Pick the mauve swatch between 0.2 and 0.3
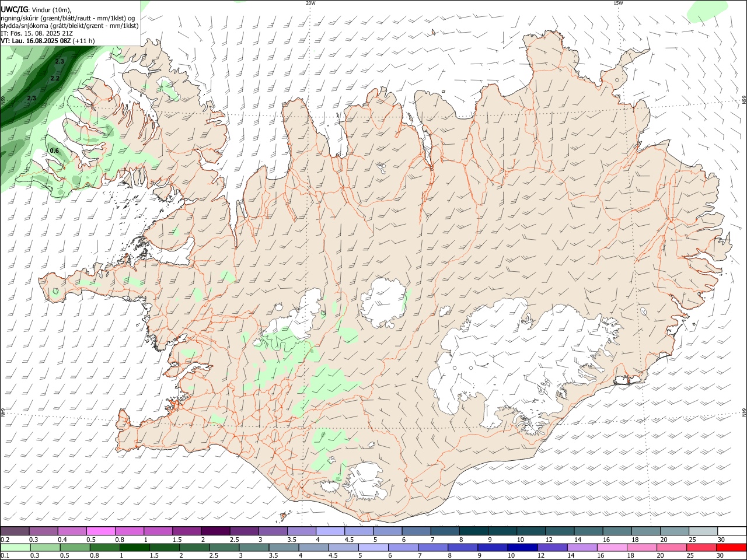This screenshot has width=747, height=560. [x=15, y=531]
